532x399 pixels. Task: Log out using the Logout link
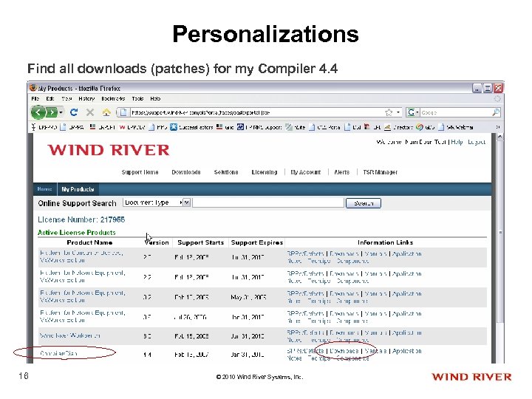[477, 142]
